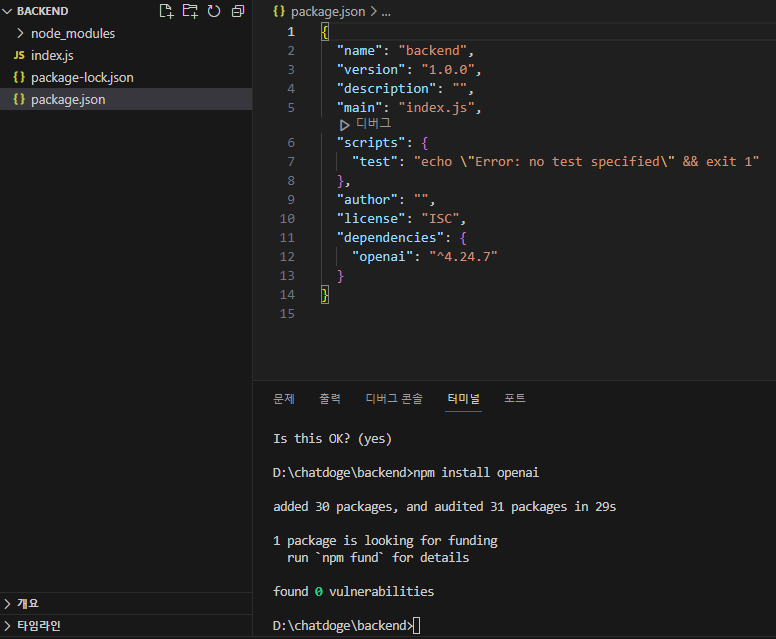Click the "test" script key
776x639 pixels.
[x=375, y=161]
